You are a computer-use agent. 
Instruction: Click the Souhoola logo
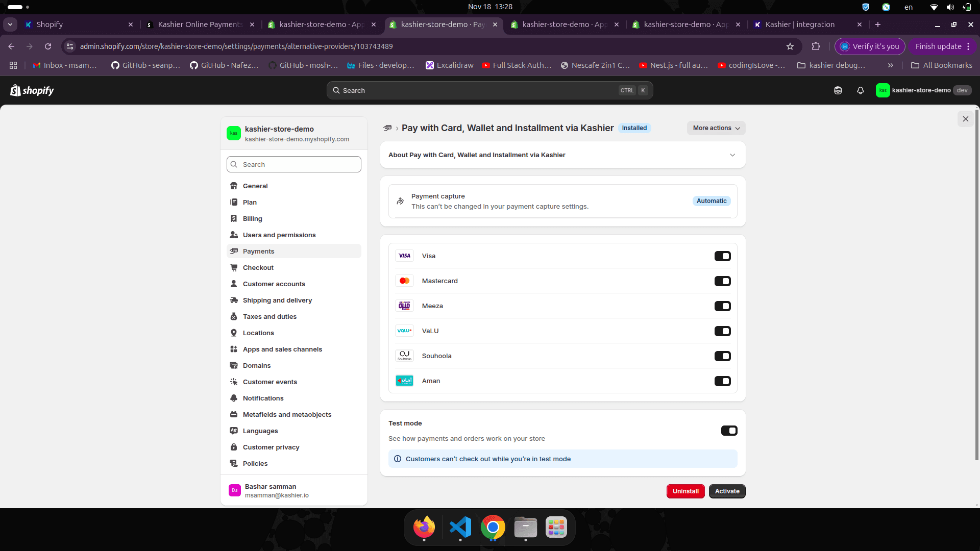tap(405, 356)
